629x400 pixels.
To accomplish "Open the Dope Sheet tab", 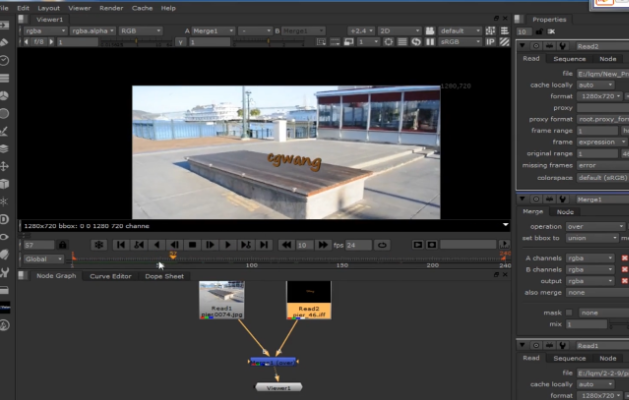I will click(165, 276).
